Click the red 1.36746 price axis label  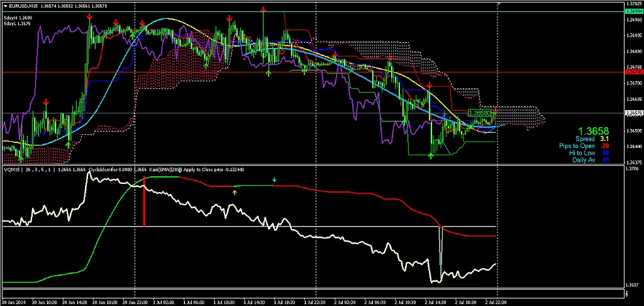point(633,72)
